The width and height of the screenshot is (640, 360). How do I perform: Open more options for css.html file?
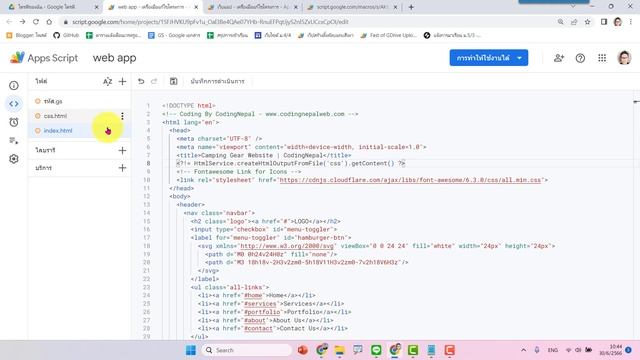click(122, 116)
